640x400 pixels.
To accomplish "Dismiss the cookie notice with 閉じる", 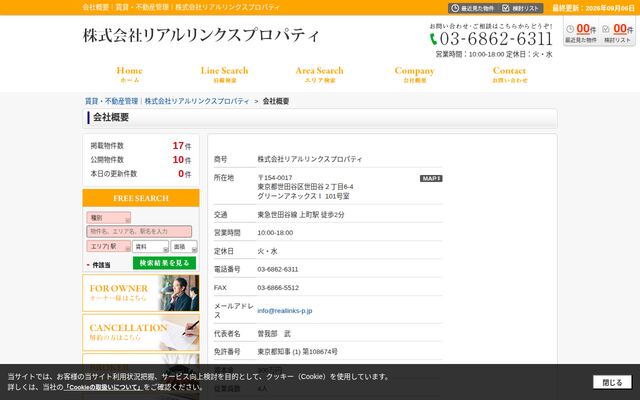I will 612,382.
